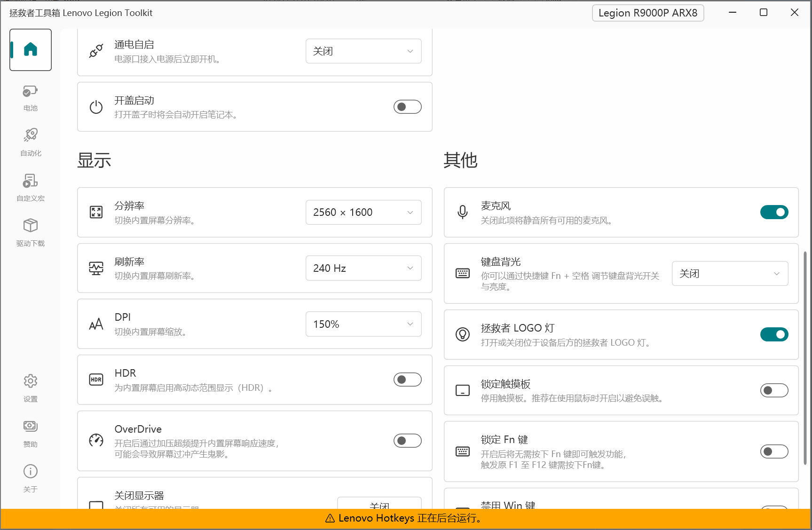Open the 赞助 donate page
Screen dimensions: 812x530
click(x=31, y=434)
